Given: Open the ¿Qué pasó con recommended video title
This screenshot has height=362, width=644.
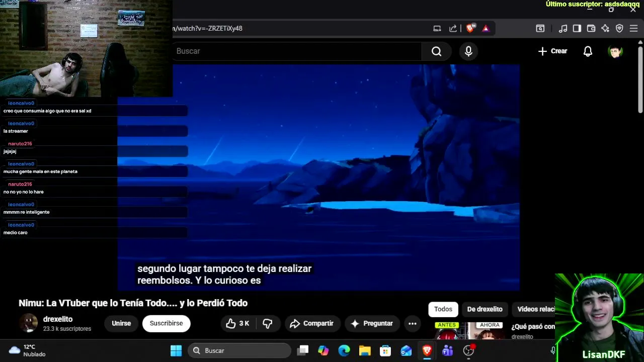Looking at the screenshot, I should click(x=533, y=327).
